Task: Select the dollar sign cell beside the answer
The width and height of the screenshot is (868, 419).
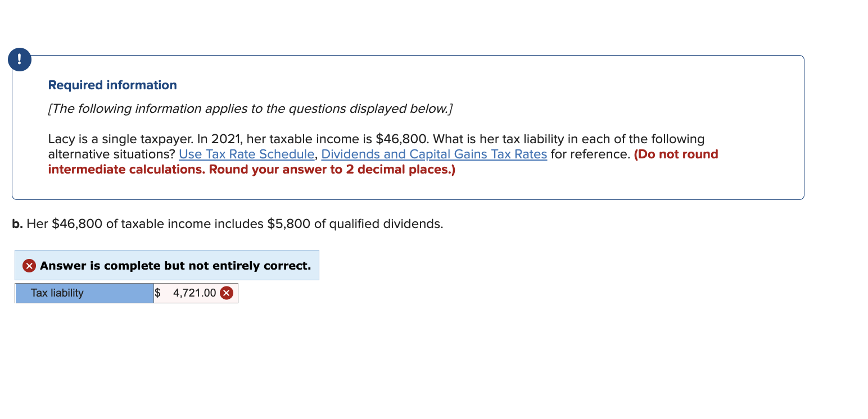Action: click(x=158, y=293)
